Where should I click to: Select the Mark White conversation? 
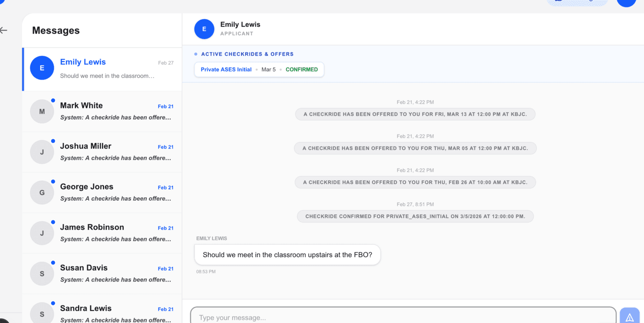tap(101, 111)
